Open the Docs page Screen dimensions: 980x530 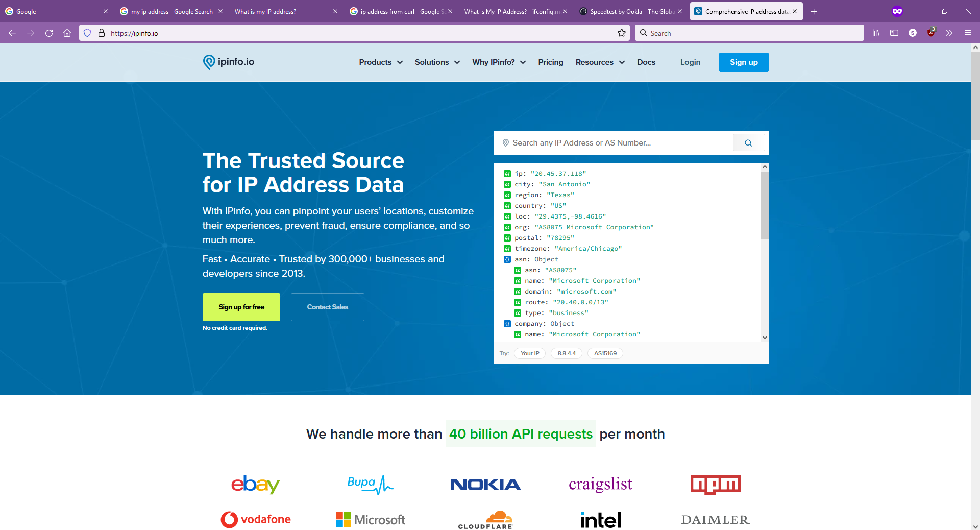(x=646, y=62)
